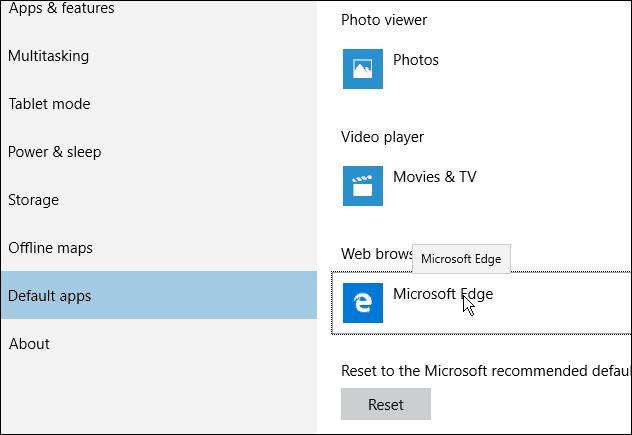Image resolution: width=632 pixels, height=435 pixels.
Task: Change video player via Movies & TV label
Action: click(x=434, y=177)
